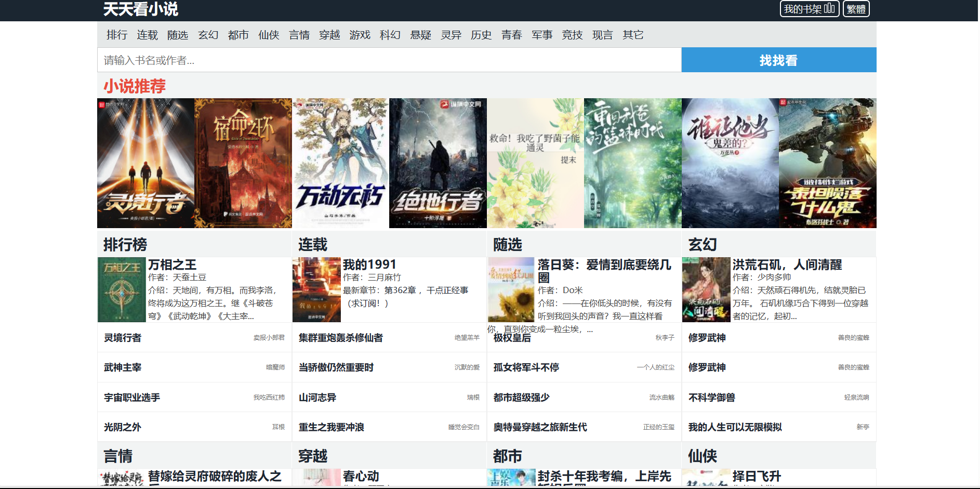Open the 谁让他当鬼差的 cover
Viewport: 980px width, 489px height.
(x=730, y=163)
